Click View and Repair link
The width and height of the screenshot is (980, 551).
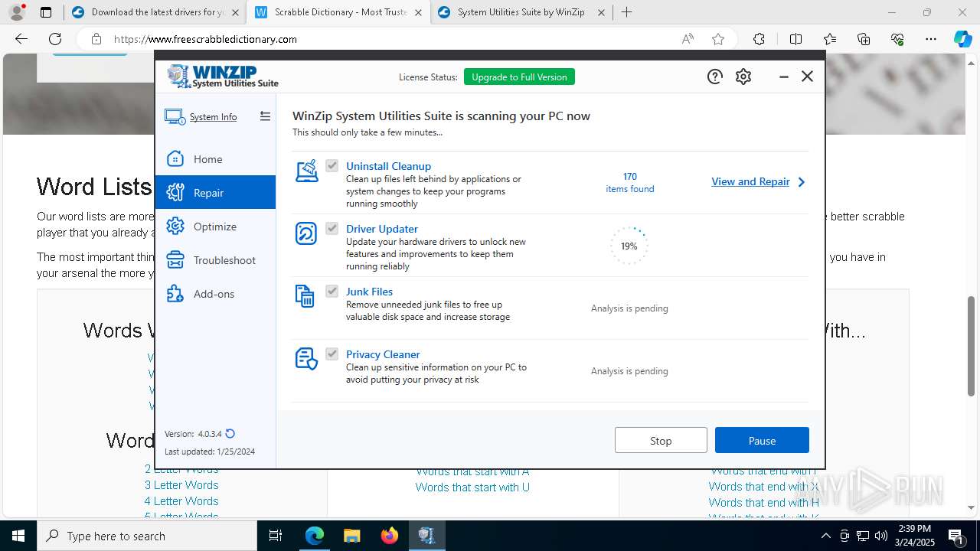pyautogui.click(x=750, y=182)
